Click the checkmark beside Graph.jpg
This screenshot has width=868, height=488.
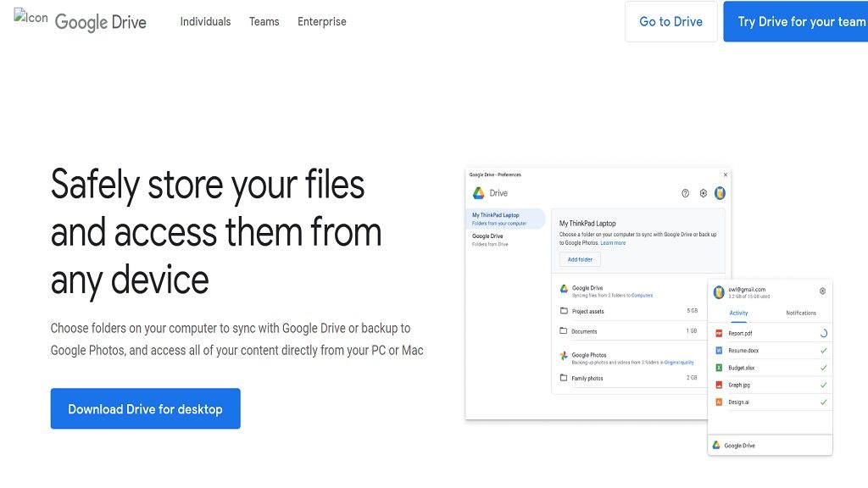tap(824, 385)
